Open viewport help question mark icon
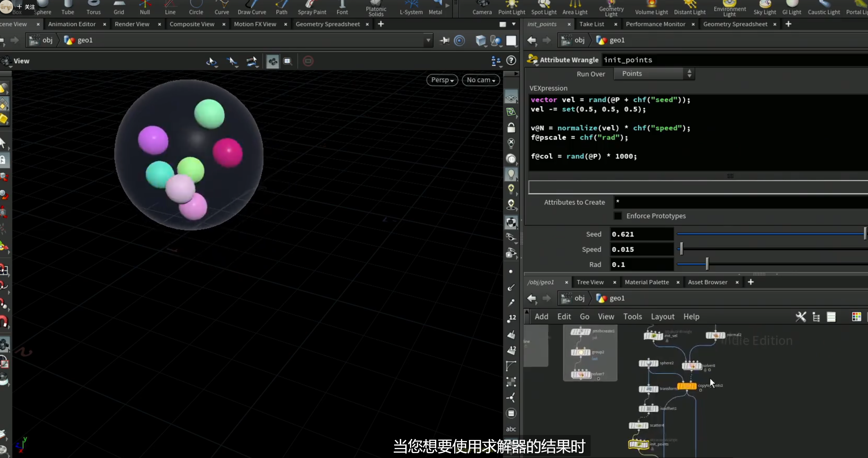This screenshot has width=868, height=458. 511,61
